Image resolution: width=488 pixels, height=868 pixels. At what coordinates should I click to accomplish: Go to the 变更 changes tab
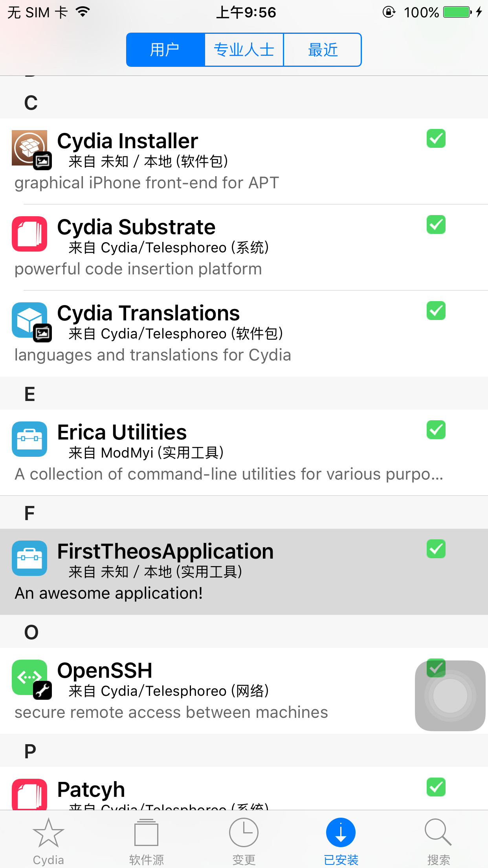point(244,841)
